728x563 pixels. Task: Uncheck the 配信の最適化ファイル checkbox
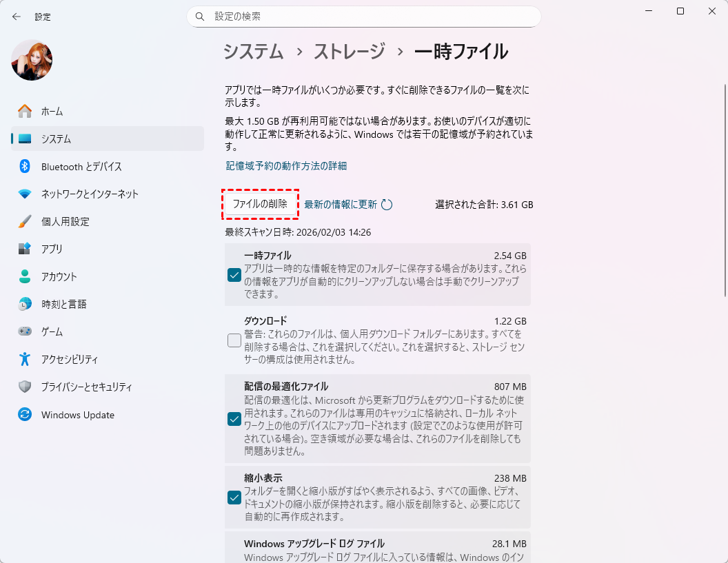[x=234, y=419]
